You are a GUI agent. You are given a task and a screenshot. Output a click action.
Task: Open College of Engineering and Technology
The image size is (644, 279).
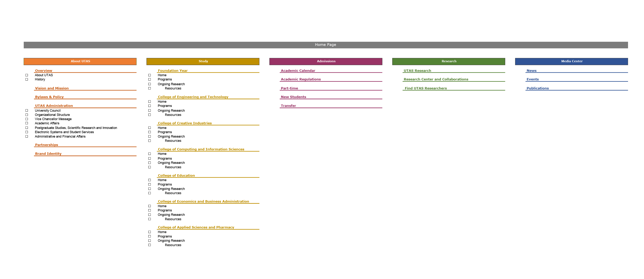pos(193,97)
